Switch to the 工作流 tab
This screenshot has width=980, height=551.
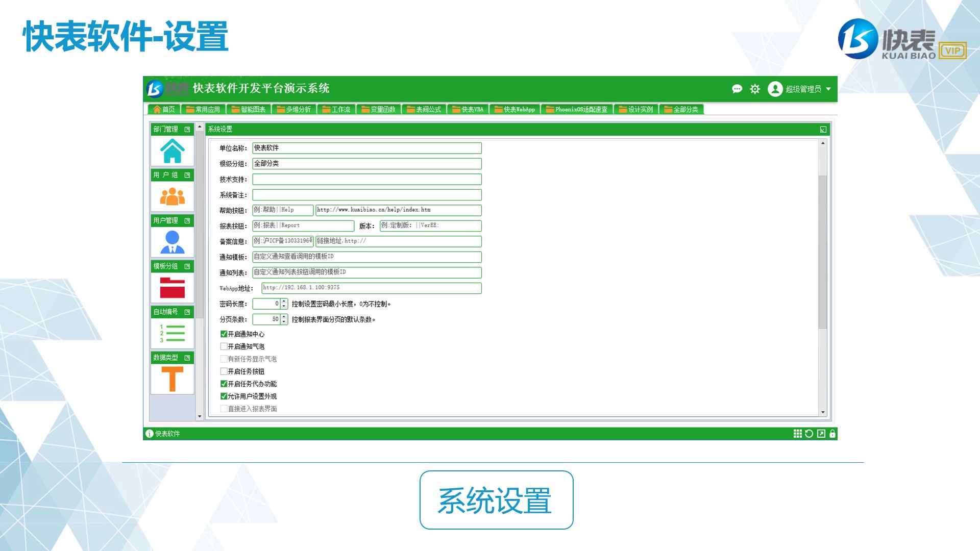pyautogui.click(x=336, y=110)
